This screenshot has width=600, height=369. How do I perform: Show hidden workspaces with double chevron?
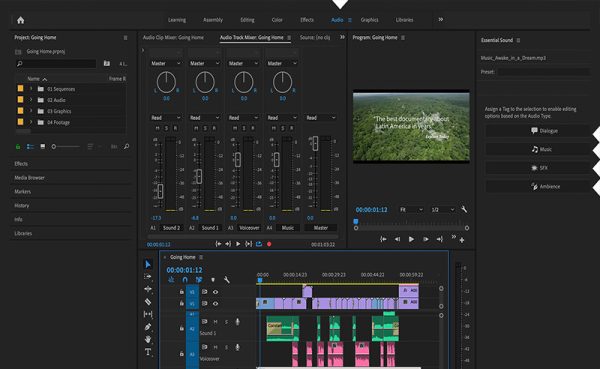click(x=441, y=20)
